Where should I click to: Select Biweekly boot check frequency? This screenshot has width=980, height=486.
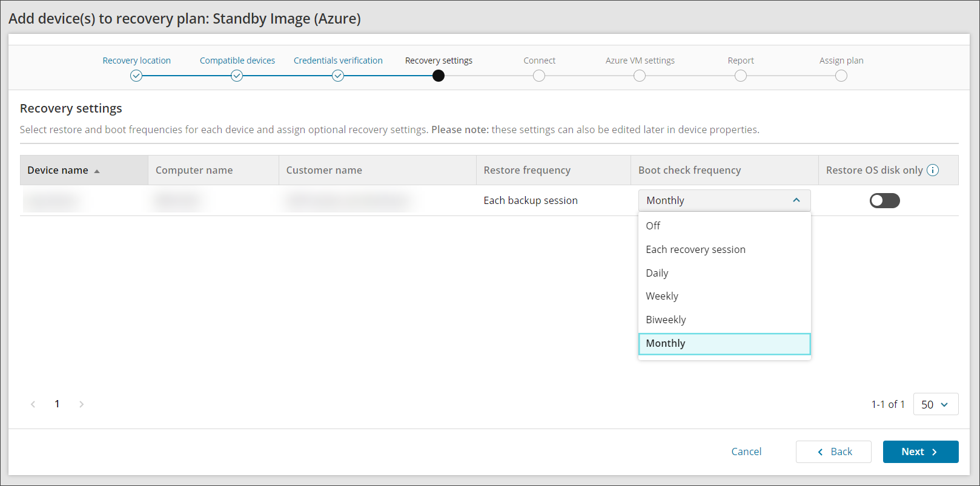click(x=724, y=320)
